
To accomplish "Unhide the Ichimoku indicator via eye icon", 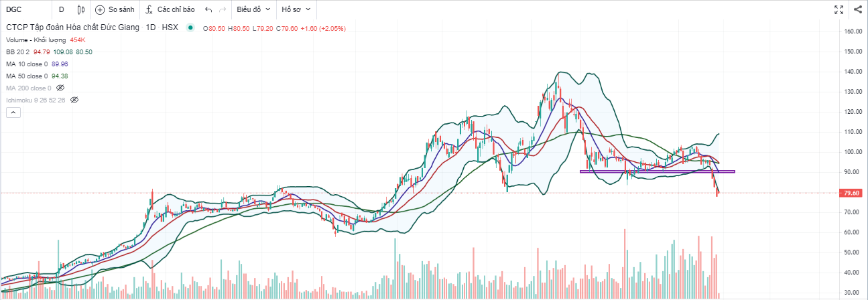I will click(x=74, y=100).
